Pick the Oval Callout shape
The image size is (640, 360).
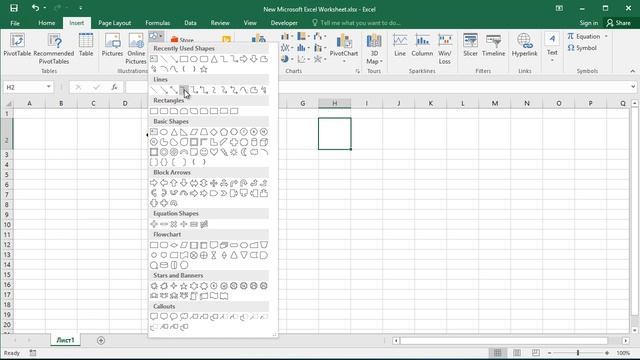tap(174, 317)
